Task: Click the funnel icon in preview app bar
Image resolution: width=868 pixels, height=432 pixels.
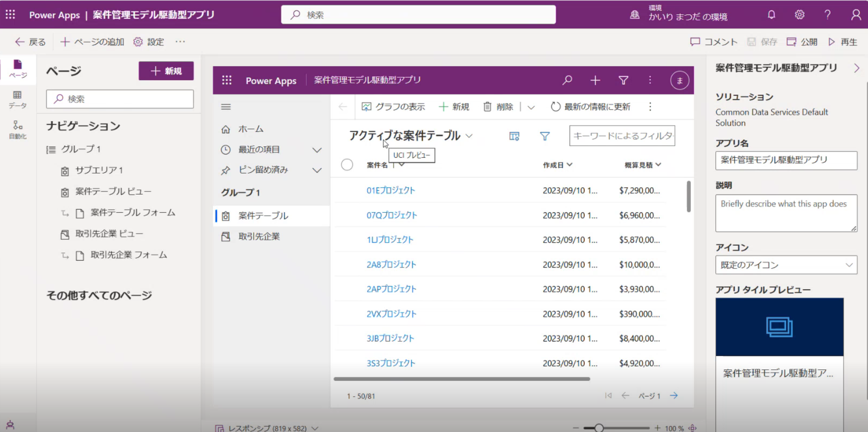Action: click(624, 80)
